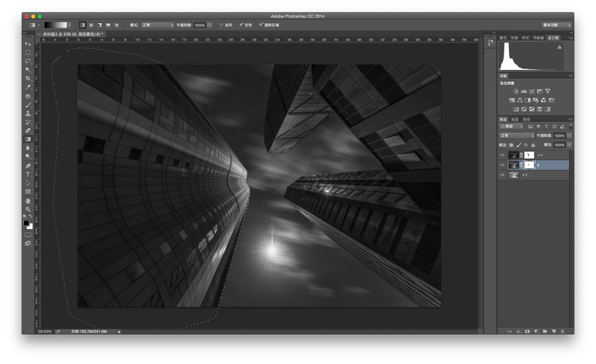Switch to the Navigator panel tab
The height and width of the screenshot is (364, 596).
coord(538,38)
